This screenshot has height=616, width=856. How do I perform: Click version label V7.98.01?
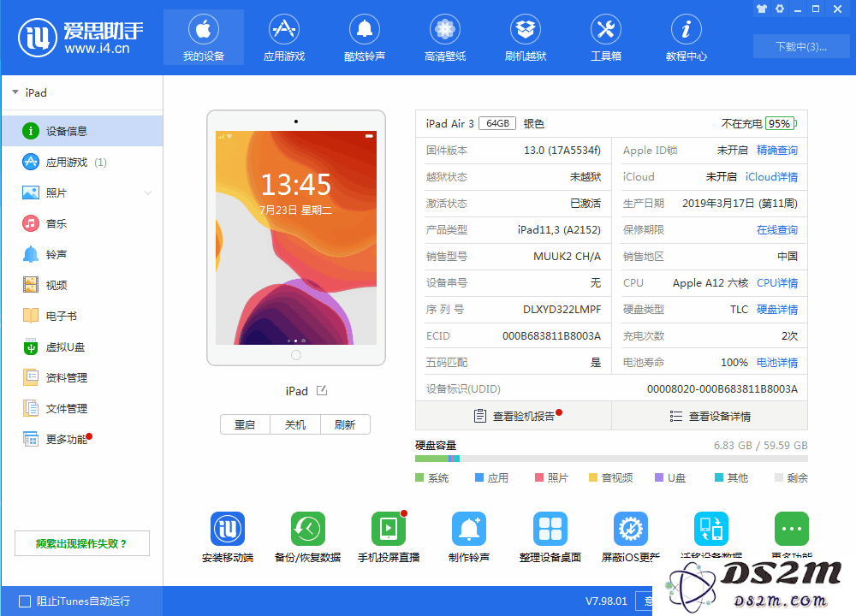coord(607,601)
